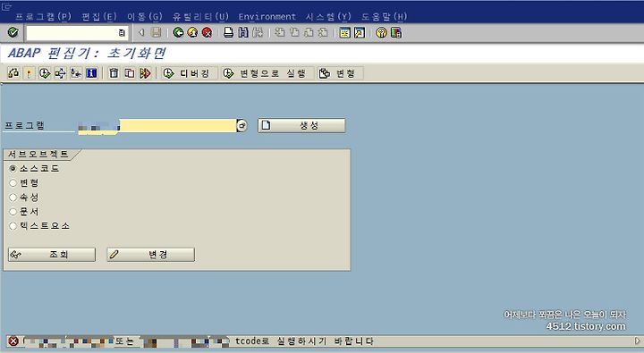The height and width of the screenshot is (353, 644).
Task: Click the 변형으로 실행 button
Action: [x=267, y=73]
